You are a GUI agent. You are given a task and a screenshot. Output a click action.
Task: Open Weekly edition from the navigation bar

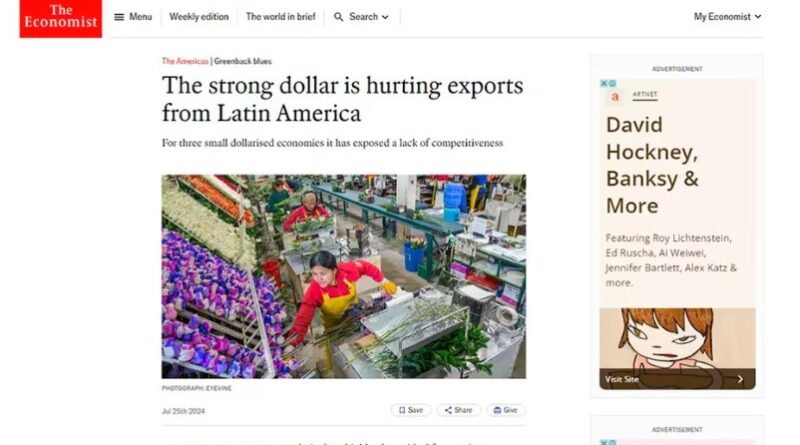(x=199, y=17)
